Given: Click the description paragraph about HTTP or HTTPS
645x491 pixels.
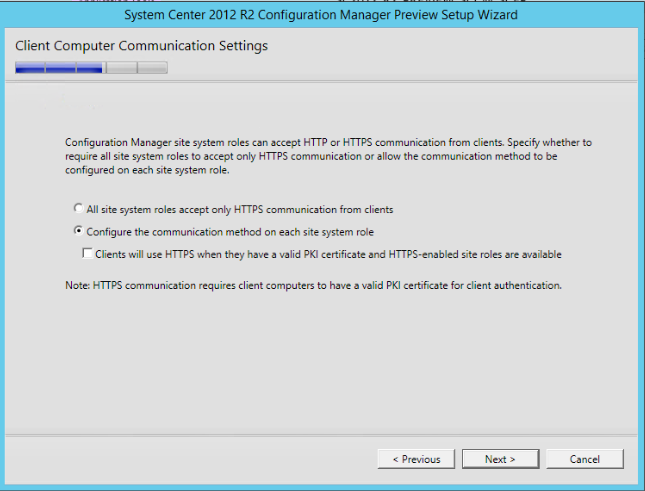Looking at the screenshot, I should coord(328,157).
